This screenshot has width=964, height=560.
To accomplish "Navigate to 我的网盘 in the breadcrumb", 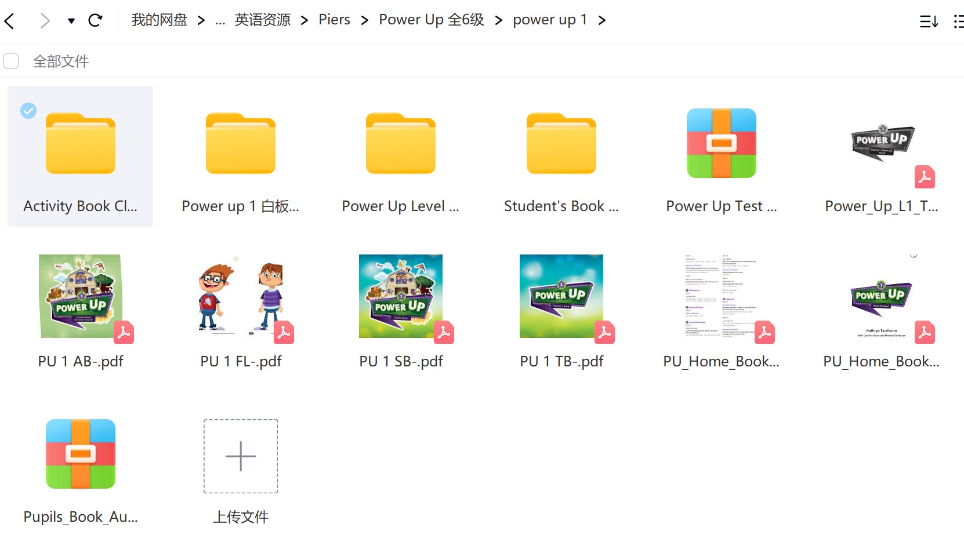I will click(x=158, y=19).
